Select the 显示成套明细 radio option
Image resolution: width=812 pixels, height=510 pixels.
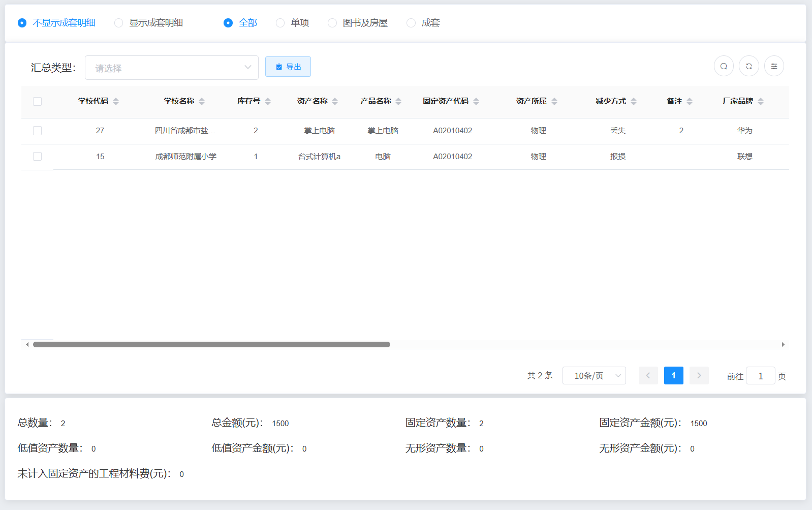click(119, 23)
